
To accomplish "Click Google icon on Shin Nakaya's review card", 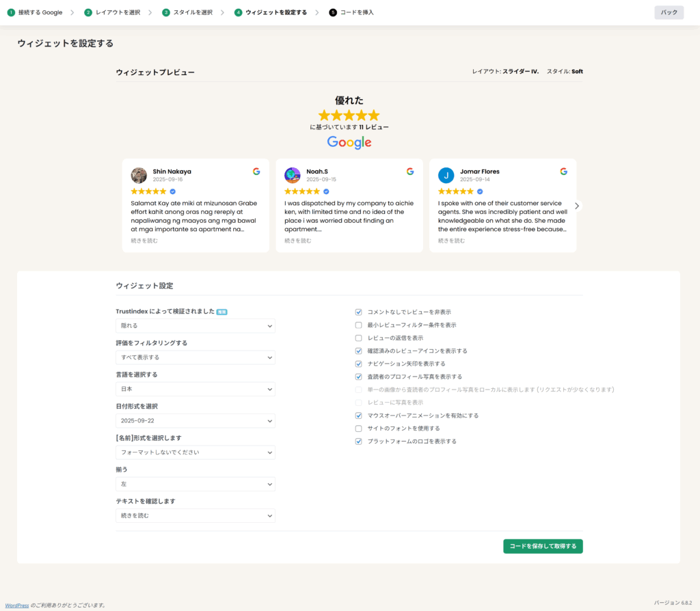I will pos(256,172).
